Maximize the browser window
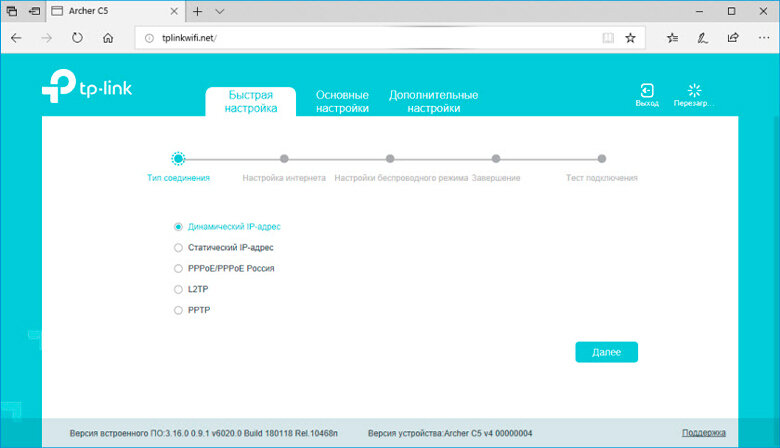780x448 pixels. coord(731,11)
